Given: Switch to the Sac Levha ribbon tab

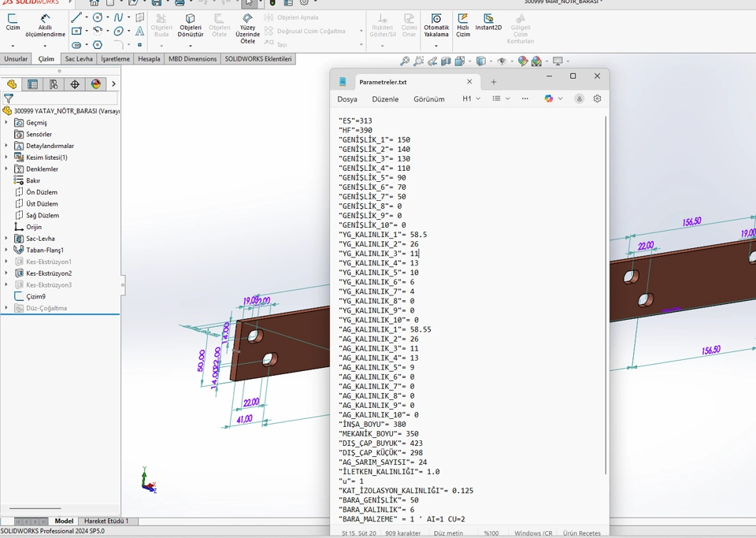Looking at the screenshot, I should 79,59.
